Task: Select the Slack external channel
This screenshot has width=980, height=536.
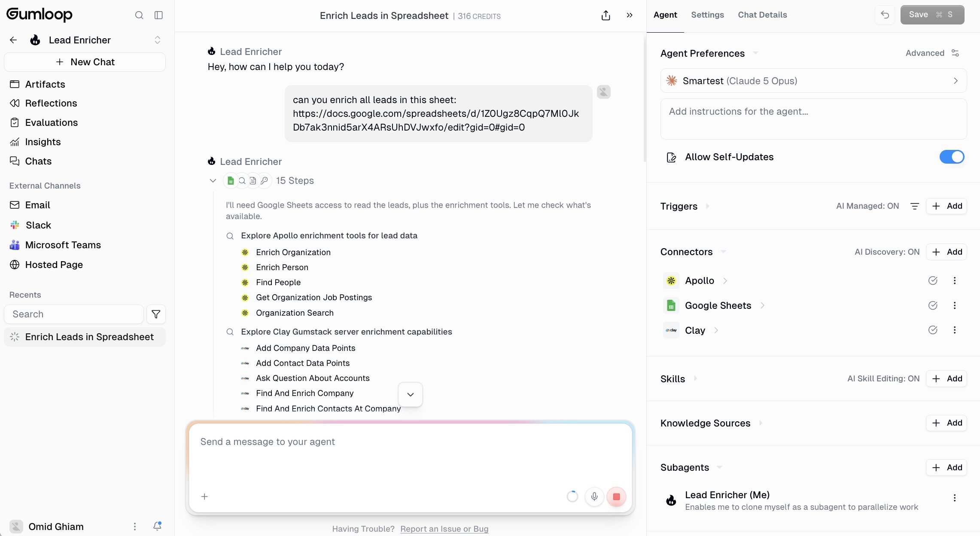Action: tap(38, 225)
